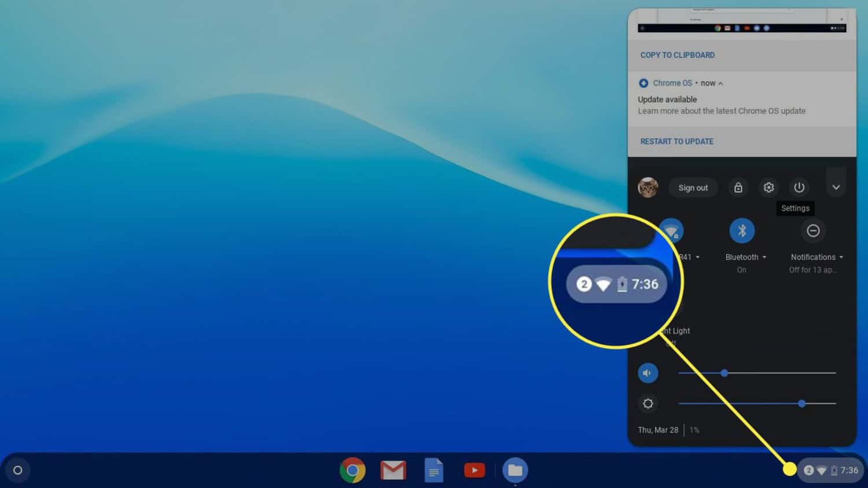Click COPY TO CLIPBOARD
Screen dimensions: 868x488
(677, 55)
